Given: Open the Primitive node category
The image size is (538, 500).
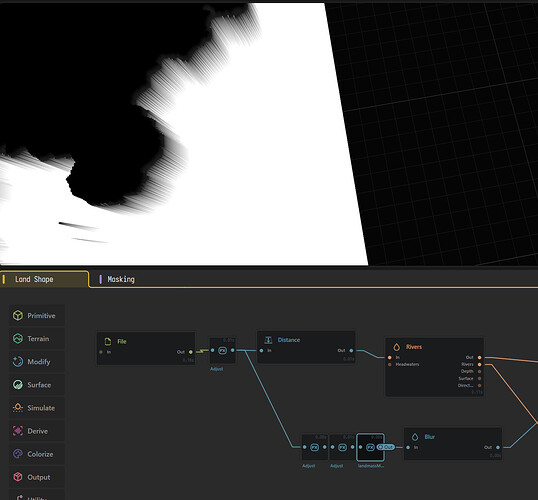Looking at the screenshot, I should (x=36, y=315).
